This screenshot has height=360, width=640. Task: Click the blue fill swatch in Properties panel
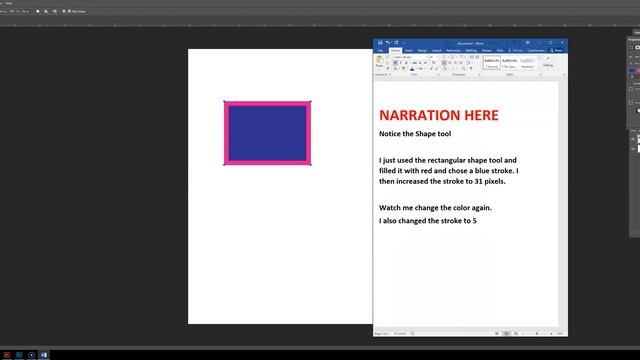click(x=632, y=71)
